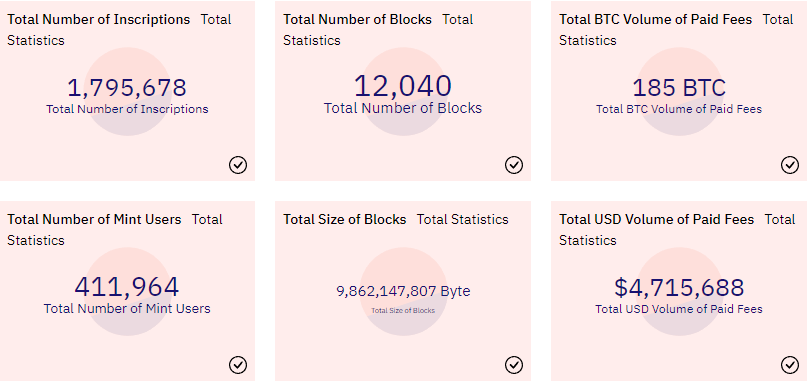Click checkmark icon on Total Number of Mint Users card

(238, 365)
